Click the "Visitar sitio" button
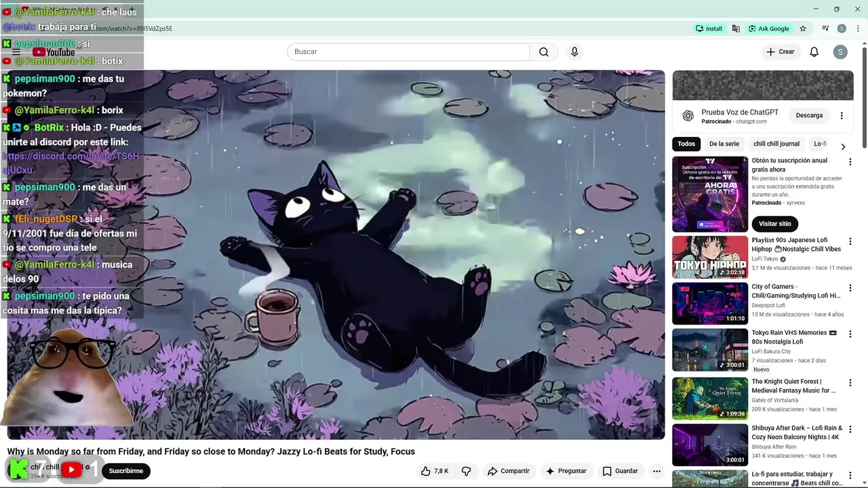The height and width of the screenshot is (488, 868). click(x=775, y=224)
